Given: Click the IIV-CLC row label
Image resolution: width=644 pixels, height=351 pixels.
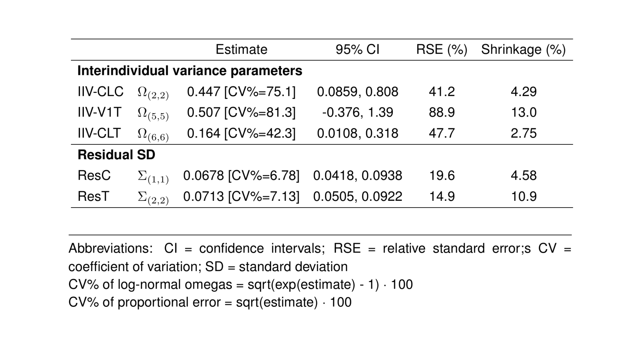Looking at the screenshot, I should click(100, 92).
